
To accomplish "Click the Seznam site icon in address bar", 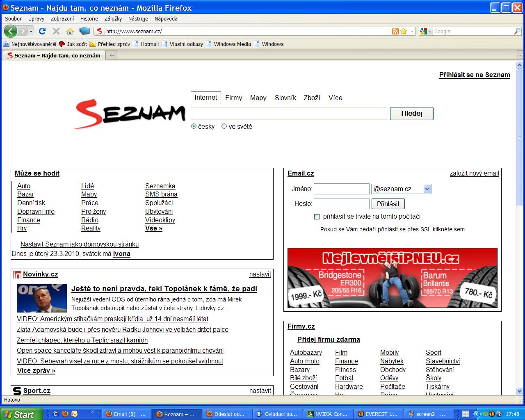I will pos(98,31).
